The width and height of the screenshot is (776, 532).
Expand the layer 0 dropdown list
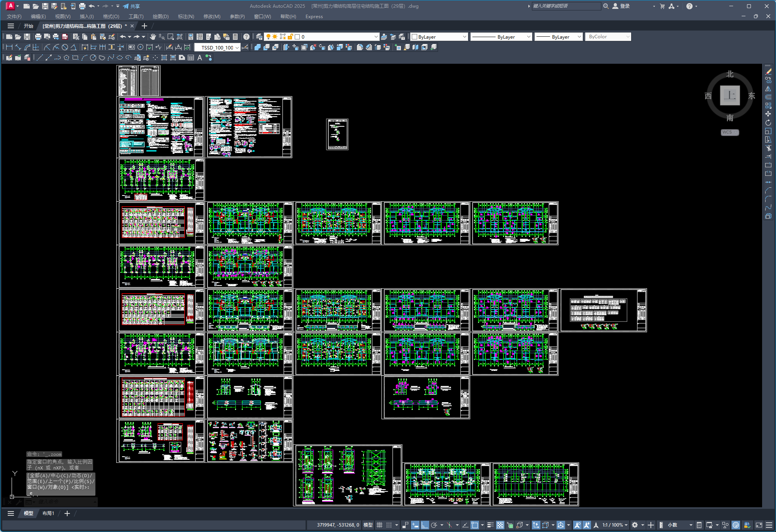tap(376, 37)
